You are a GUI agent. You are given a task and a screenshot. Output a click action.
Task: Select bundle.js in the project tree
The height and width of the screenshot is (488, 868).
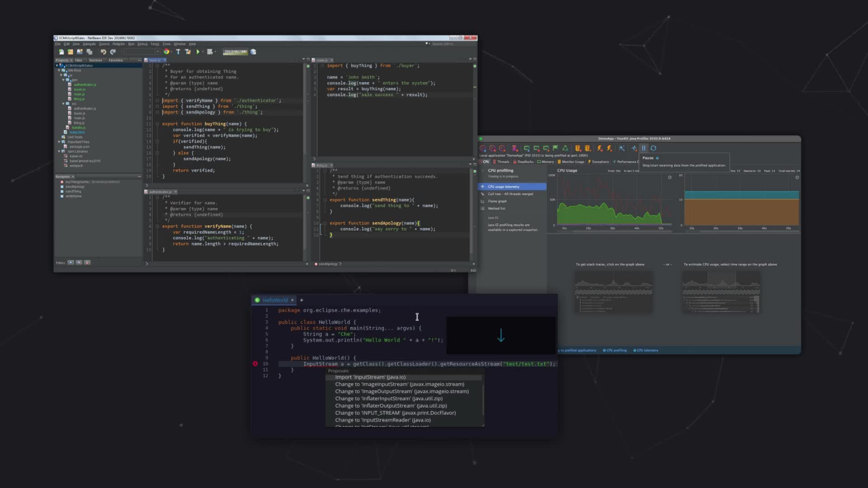pyautogui.click(x=79, y=127)
